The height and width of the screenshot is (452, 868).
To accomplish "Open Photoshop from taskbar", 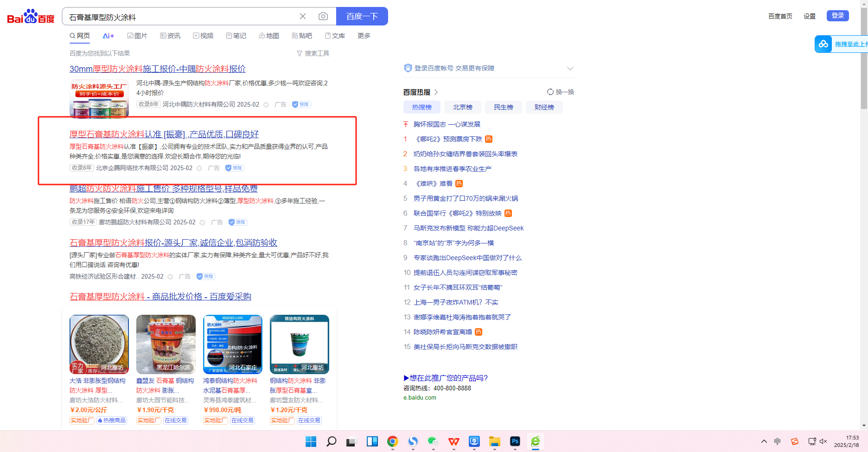I will pos(515,441).
